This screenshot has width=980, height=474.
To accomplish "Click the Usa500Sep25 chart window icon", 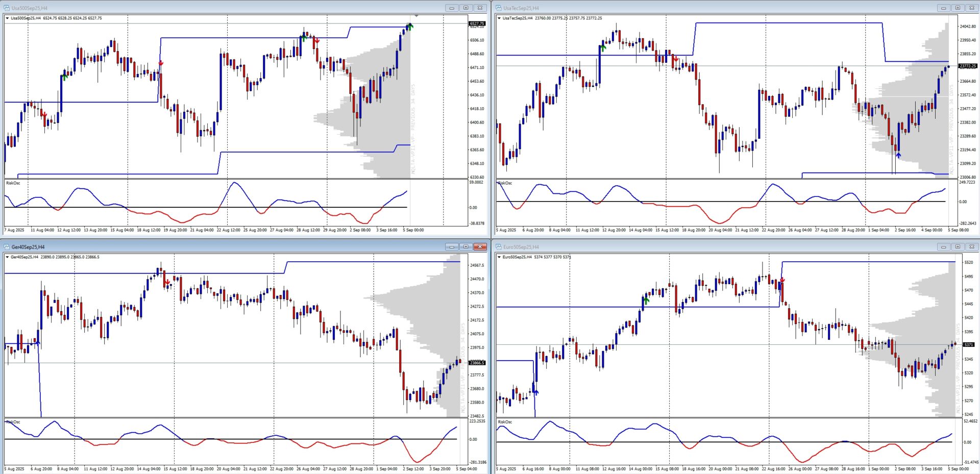I will (7, 8).
